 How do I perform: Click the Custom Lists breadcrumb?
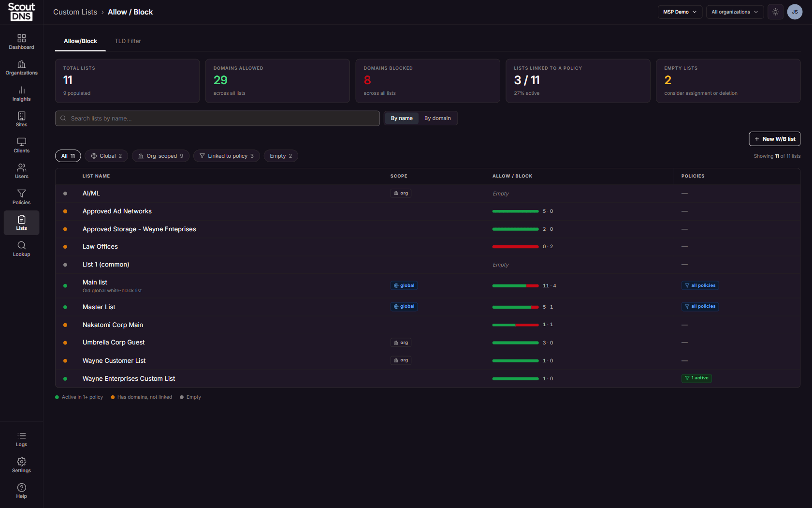point(75,12)
